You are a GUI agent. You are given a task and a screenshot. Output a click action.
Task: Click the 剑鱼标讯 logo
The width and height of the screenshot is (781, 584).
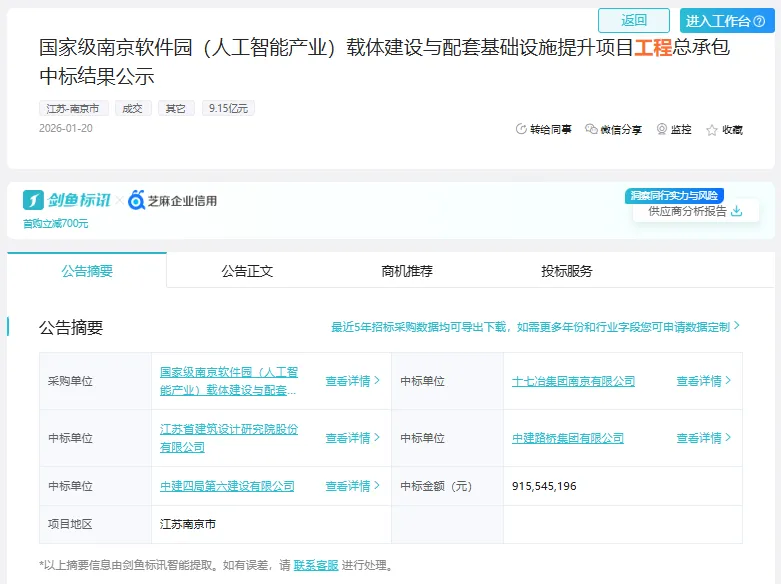[67, 200]
